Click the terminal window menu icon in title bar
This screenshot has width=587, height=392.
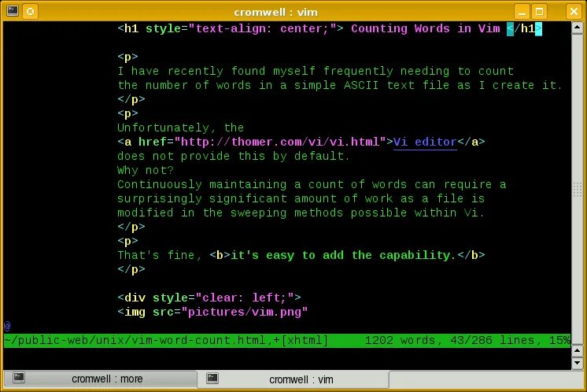pos(13,11)
